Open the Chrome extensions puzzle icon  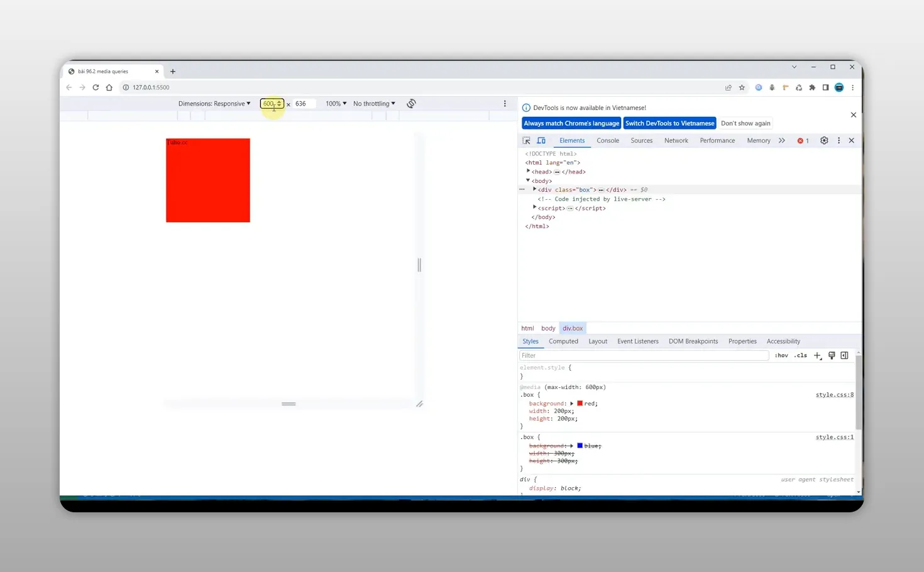point(812,88)
